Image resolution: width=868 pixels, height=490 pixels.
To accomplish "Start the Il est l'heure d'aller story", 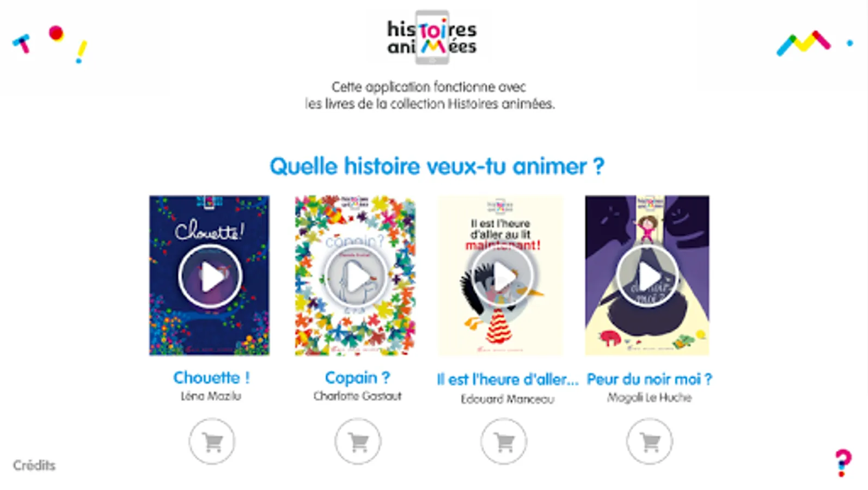I will coord(501,277).
